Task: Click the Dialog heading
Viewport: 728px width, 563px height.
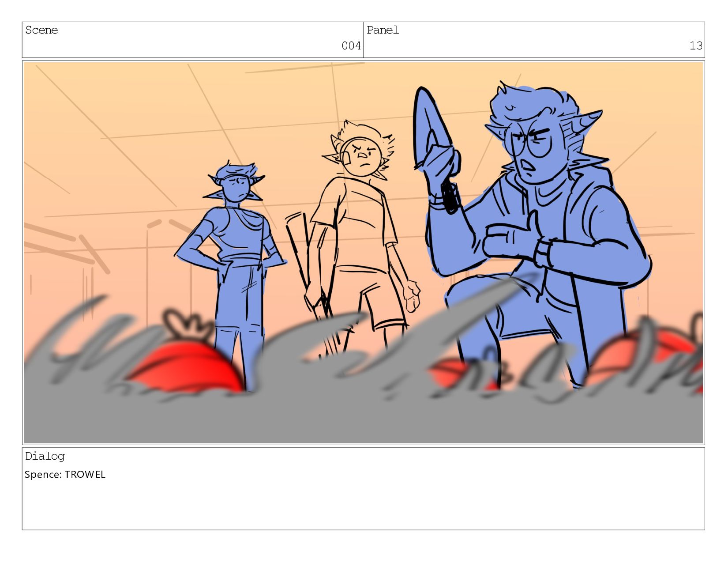Action: 45,456
